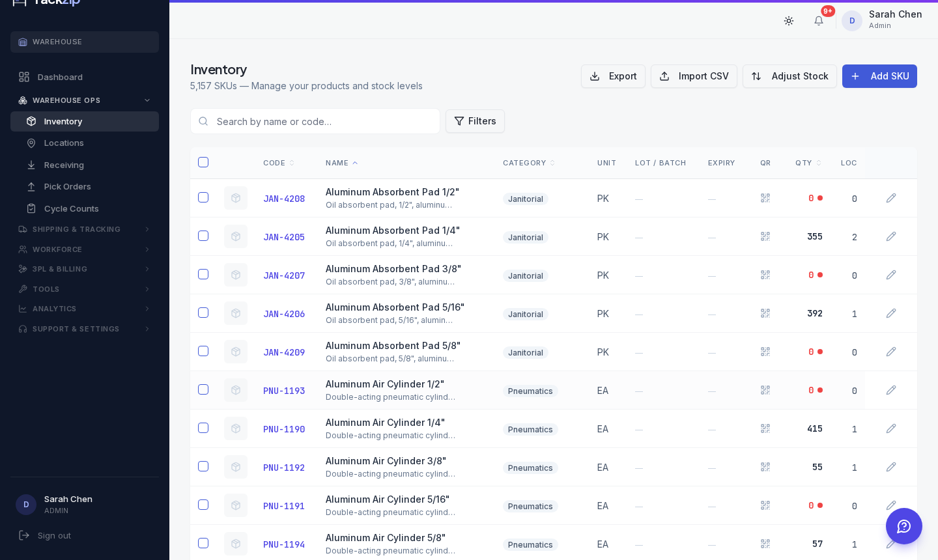Go to Dashboard in sidebar
The height and width of the screenshot is (560, 938).
pyautogui.click(x=85, y=77)
